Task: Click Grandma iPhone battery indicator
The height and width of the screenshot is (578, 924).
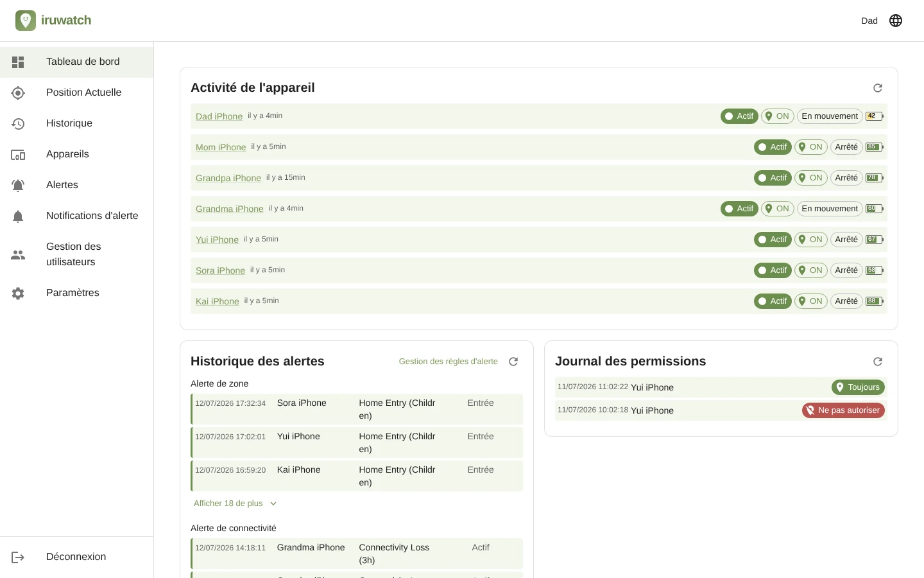Action: [x=875, y=209]
